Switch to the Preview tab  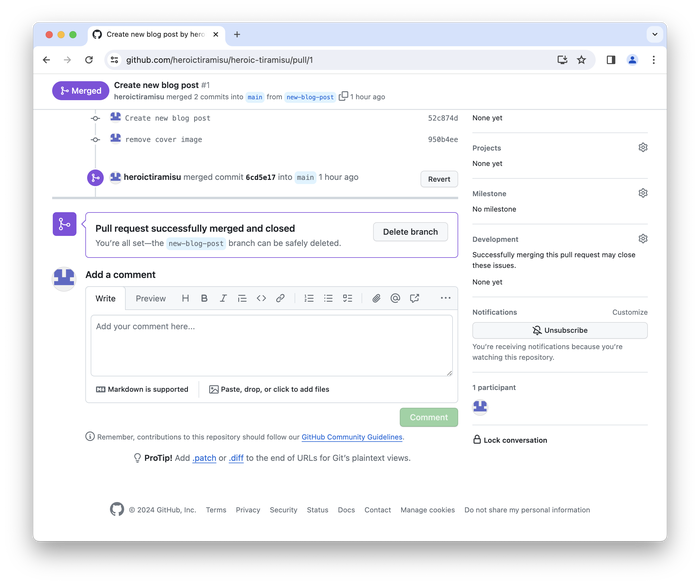(x=150, y=298)
